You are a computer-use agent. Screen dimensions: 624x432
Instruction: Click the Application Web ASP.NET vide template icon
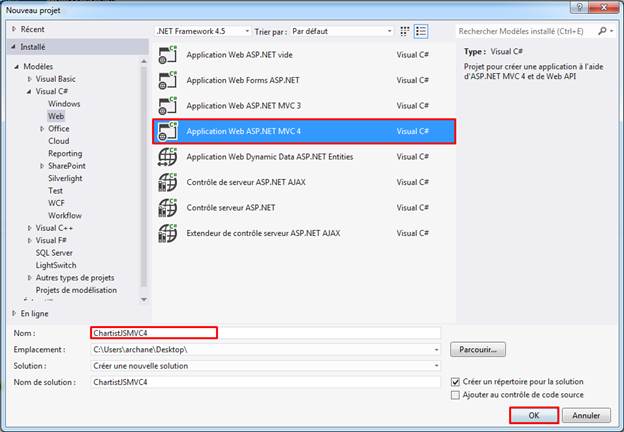(x=167, y=55)
